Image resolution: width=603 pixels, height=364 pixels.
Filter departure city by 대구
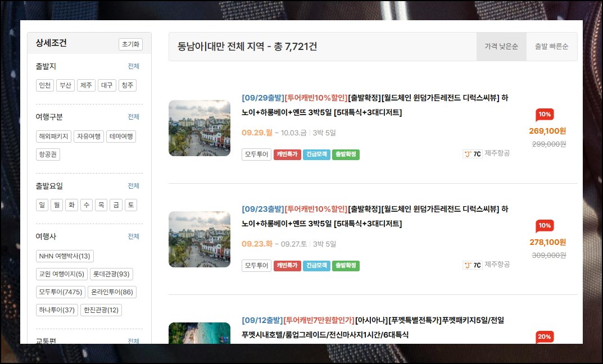tap(107, 85)
